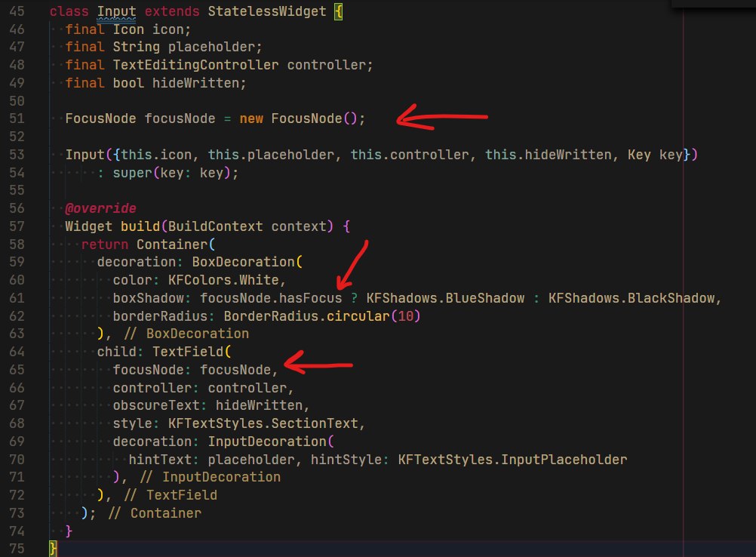Click the '// TextField' closing comment
This screenshot has width=756, height=557.
pyautogui.click(x=171, y=495)
